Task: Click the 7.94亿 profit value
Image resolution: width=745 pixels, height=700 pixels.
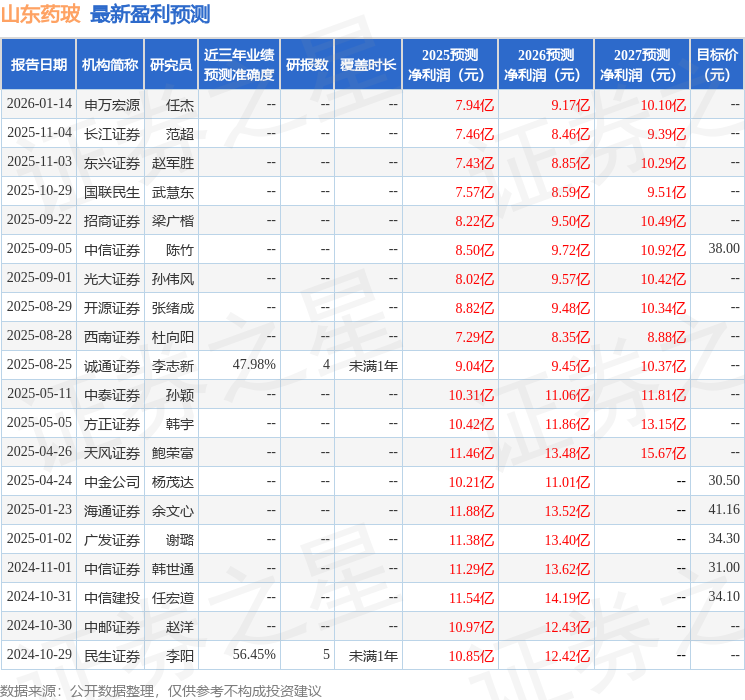Action: (x=475, y=105)
